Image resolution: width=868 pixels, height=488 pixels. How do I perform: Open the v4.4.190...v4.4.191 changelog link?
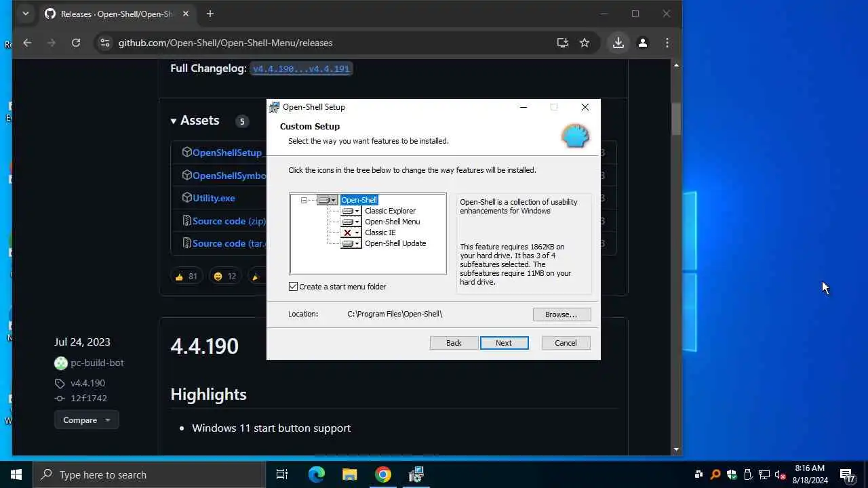click(301, 68)
